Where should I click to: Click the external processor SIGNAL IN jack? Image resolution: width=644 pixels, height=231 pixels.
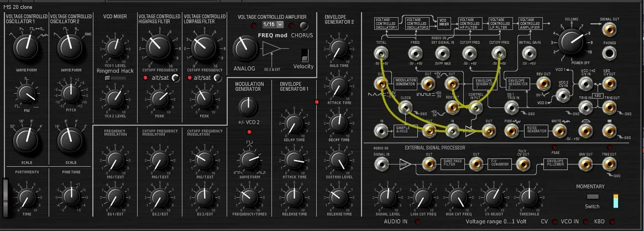click(x=381, y=164)
